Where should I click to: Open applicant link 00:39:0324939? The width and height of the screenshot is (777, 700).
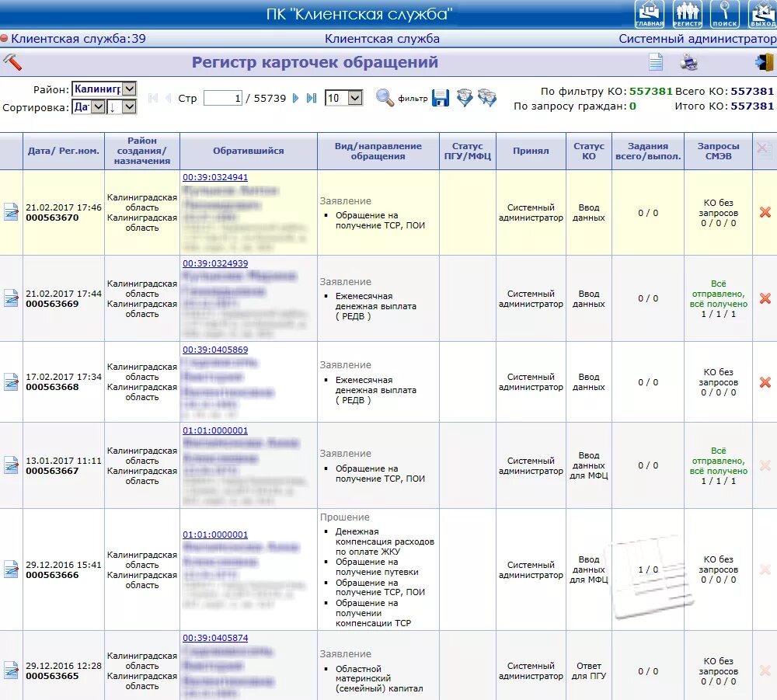coord(215,263)
